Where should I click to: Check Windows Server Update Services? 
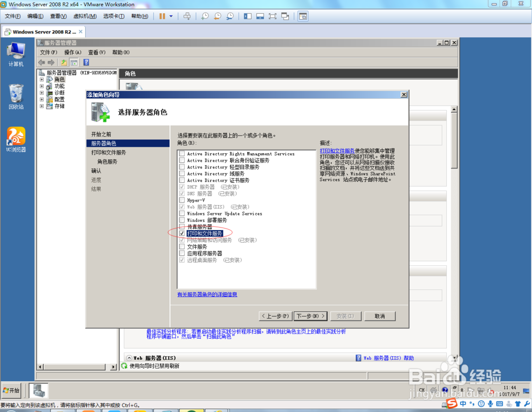tap(182, 213)
